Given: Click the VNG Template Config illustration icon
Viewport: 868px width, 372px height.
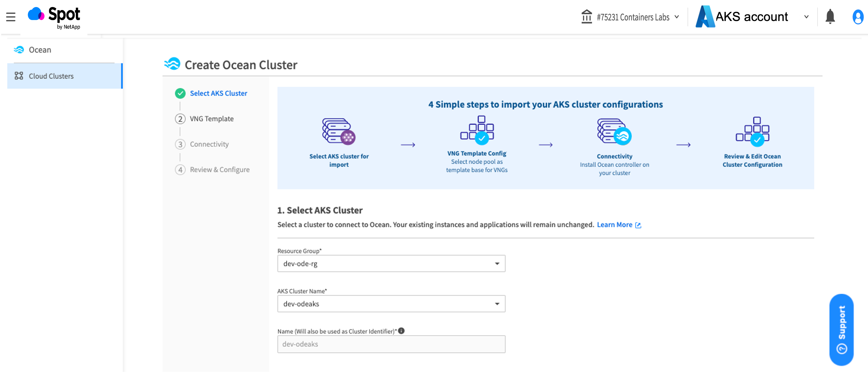Looking at the screenshot, I should (x=477, y=130).
